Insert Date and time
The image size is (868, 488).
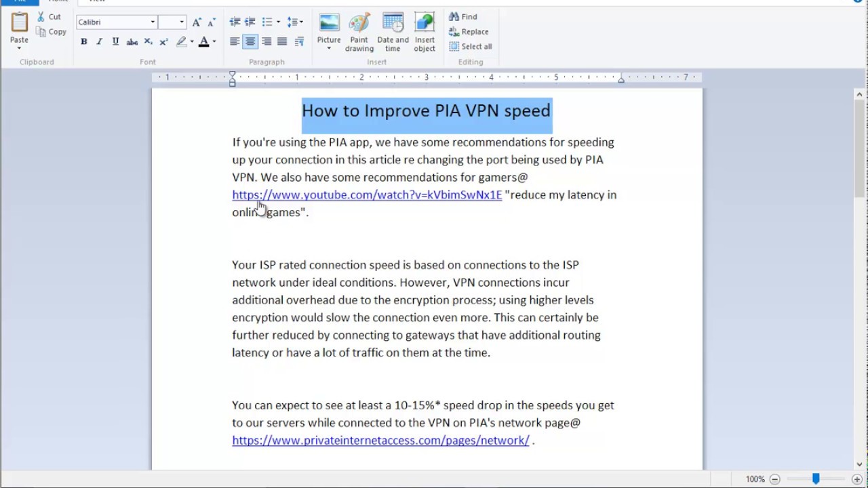tap(393, 33)
